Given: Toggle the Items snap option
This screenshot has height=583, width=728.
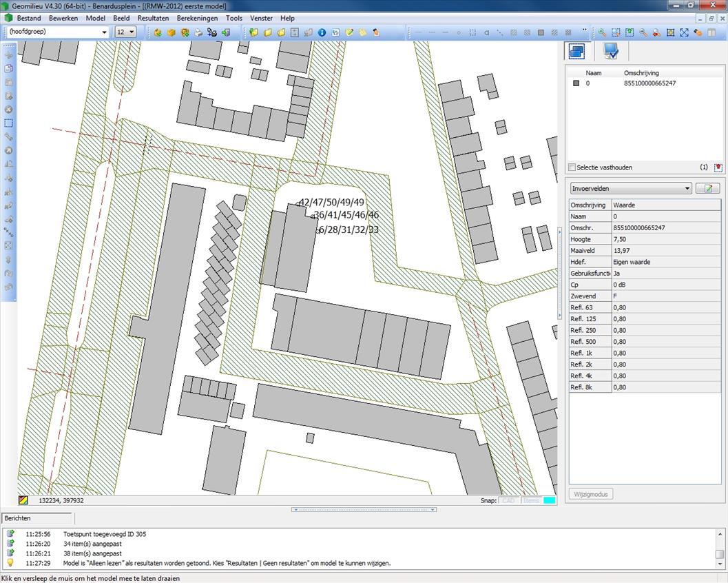Looking at the screenshot, I should click(531, 501).
